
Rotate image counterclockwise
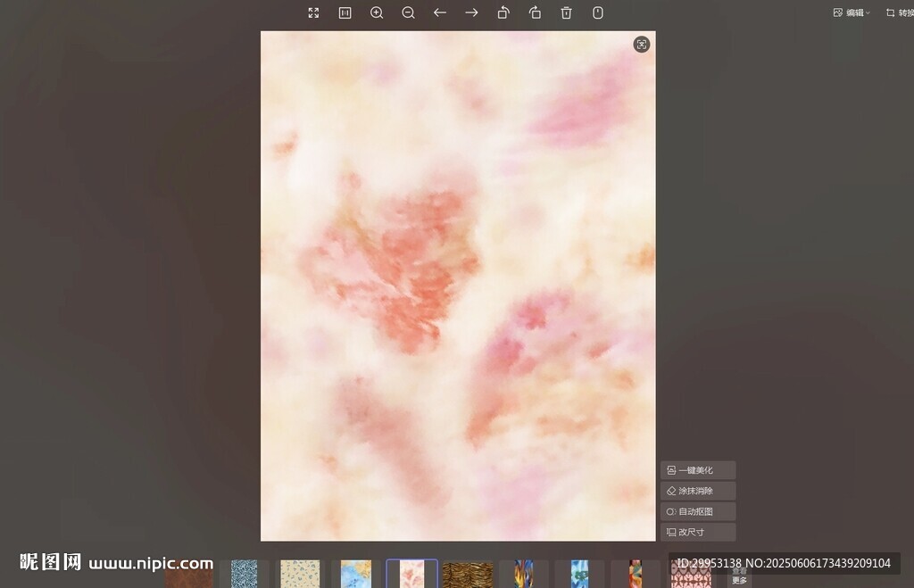503,12
